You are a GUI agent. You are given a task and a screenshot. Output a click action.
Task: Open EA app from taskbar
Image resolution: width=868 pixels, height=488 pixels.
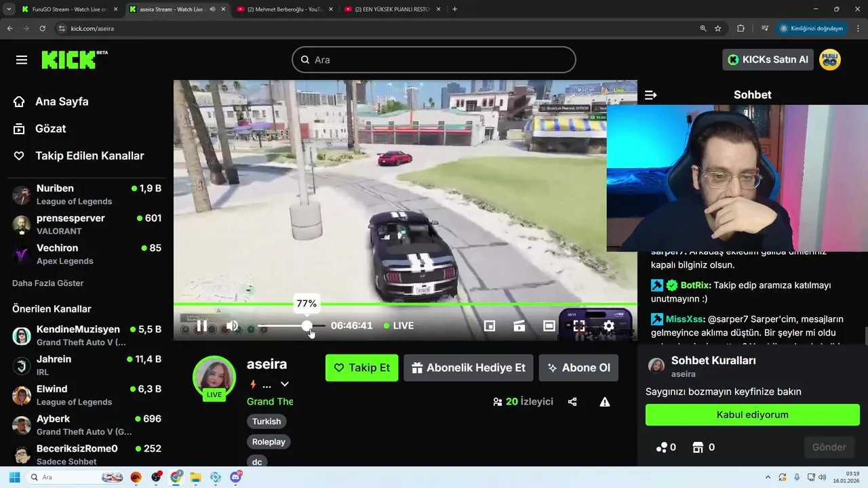[136, 477]
